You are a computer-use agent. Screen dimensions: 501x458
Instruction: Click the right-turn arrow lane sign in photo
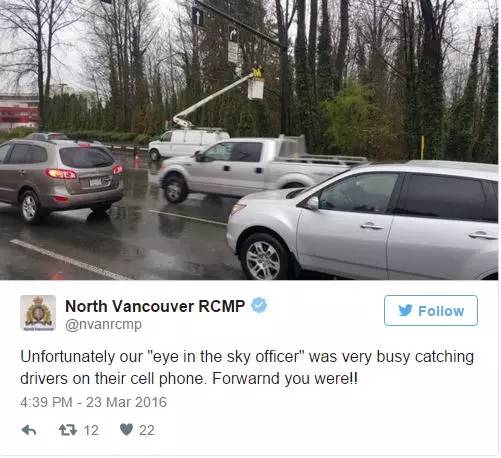click(234, 35)
